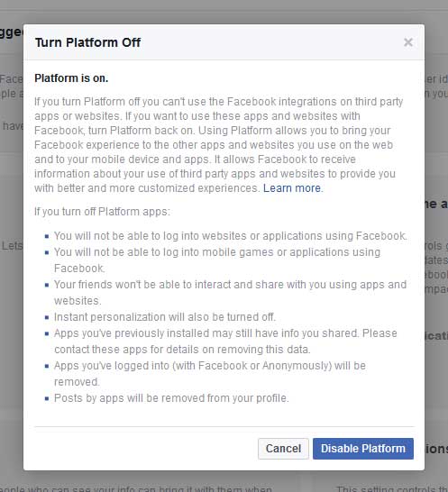Click the Cancel button

pyautogui.click(x=283, y=449)
